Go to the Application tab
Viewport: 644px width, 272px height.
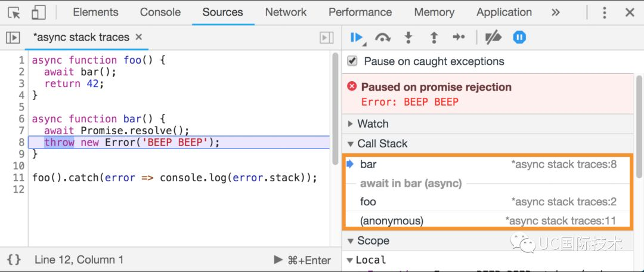[504, 13]
